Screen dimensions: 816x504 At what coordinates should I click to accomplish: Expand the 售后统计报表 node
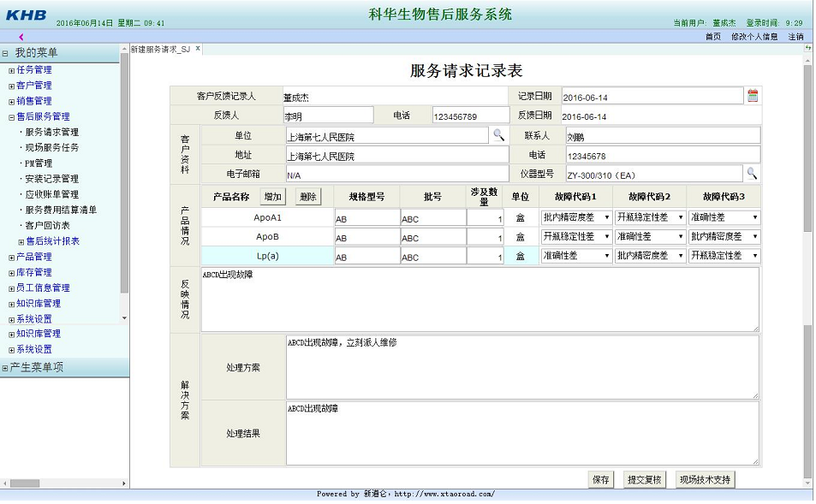point(21,242)
